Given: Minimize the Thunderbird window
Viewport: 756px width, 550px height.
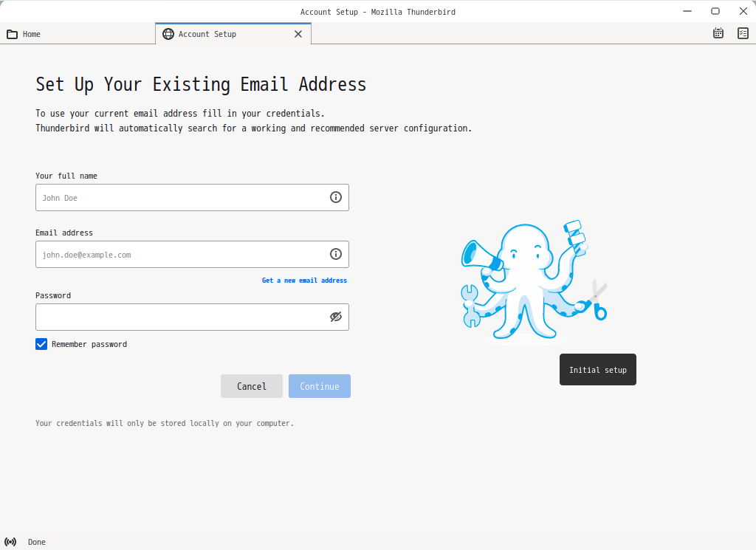Looking at the screenshot, I should 687,11.
